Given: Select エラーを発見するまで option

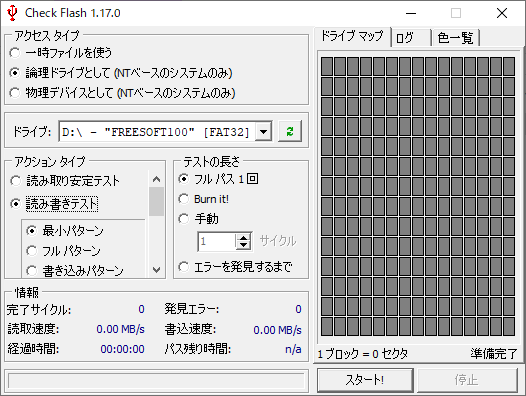Looking at the screenshot, I should tap(235, 267).
